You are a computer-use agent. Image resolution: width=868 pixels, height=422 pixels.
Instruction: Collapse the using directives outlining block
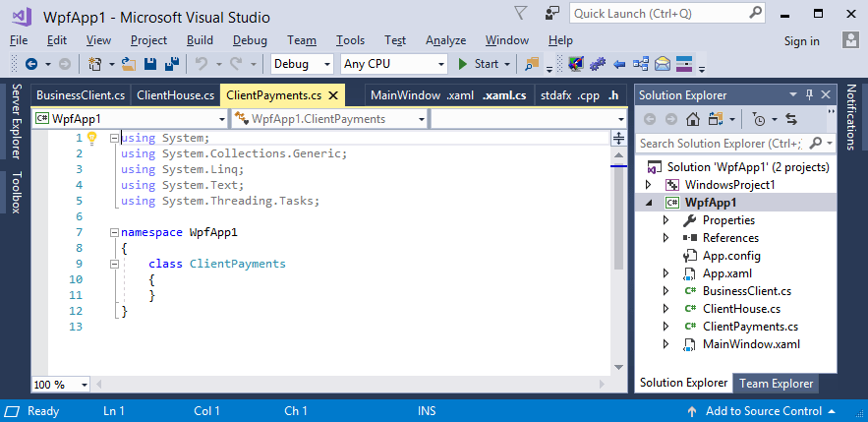115,139
